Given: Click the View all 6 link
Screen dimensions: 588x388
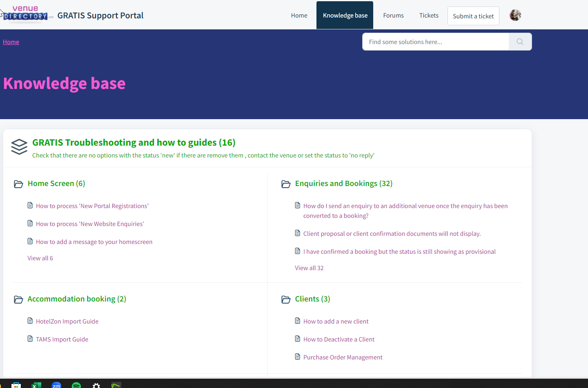Looking at the screenshot, I should pos(40,258).
